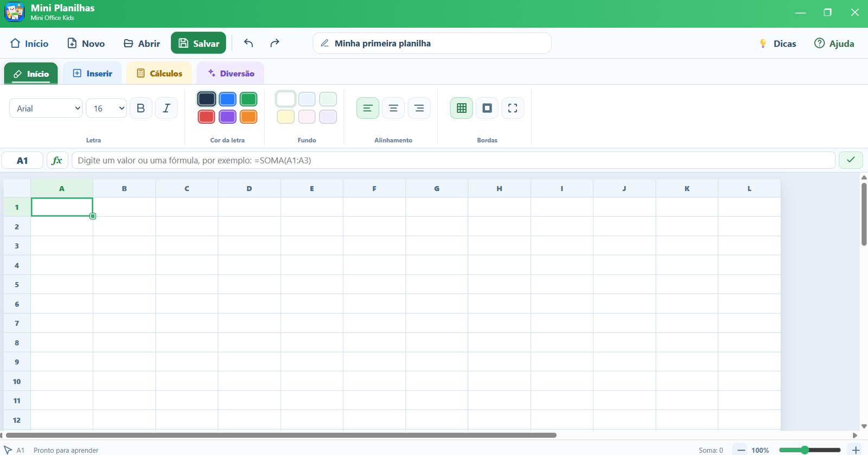The width and height of the screenshot is (868, 455).
Task: Click the A1 cell name box
Action: (22, 160)
